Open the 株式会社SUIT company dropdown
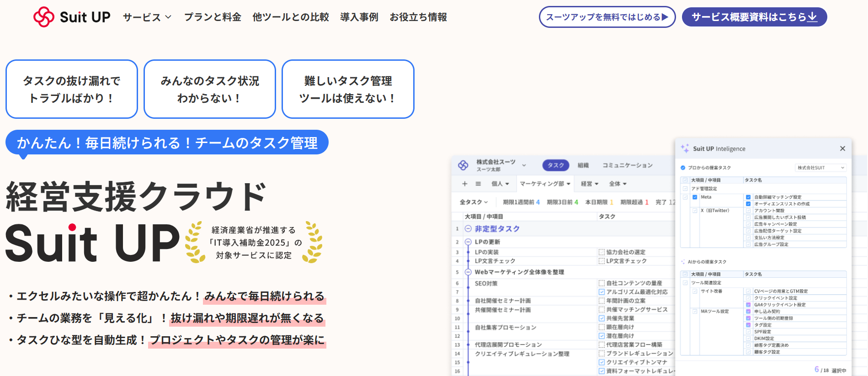Viewport: 868px width, 376px height. pos(820,168)
